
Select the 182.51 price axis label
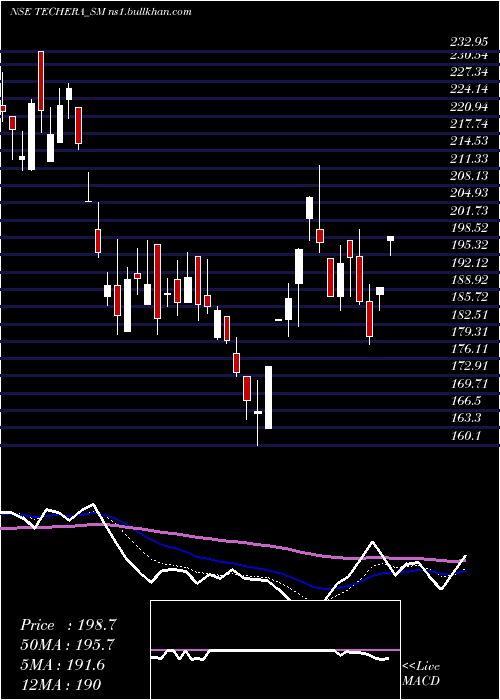tap(469, 315)
